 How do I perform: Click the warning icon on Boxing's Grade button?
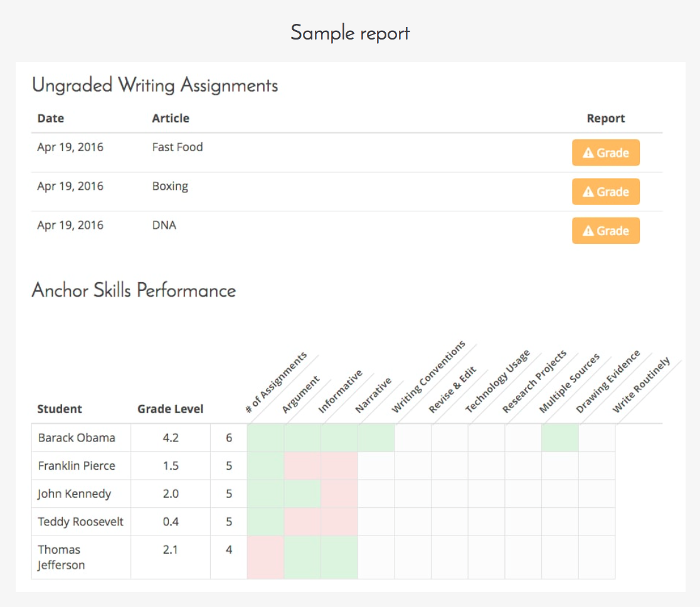coord(588,192)
